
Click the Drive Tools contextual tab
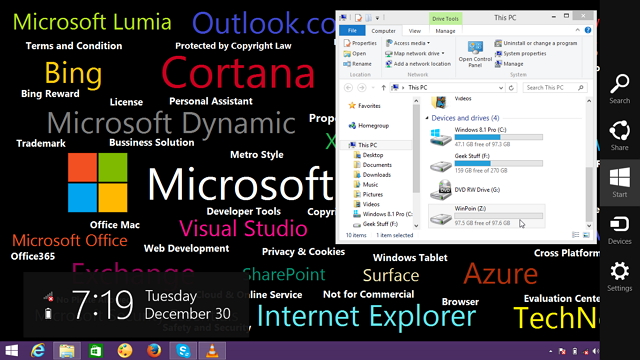click(x=445, y=19)
